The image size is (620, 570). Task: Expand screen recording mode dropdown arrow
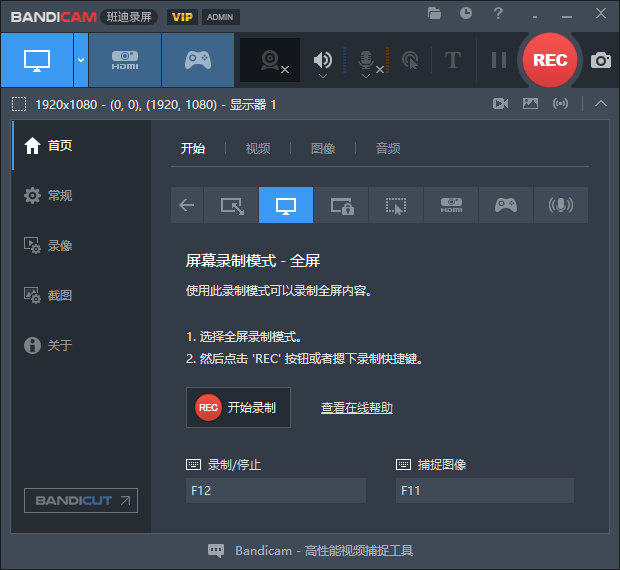click(81, 60)
